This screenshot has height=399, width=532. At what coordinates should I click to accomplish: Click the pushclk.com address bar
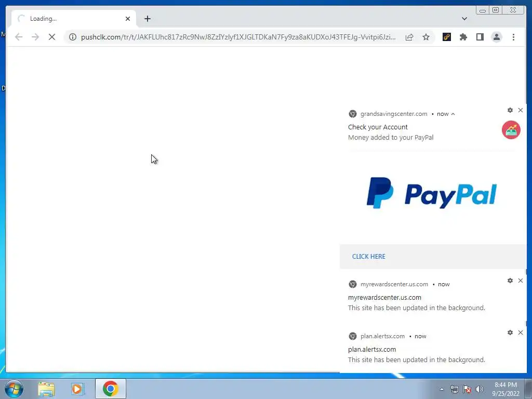pos(238,37)
